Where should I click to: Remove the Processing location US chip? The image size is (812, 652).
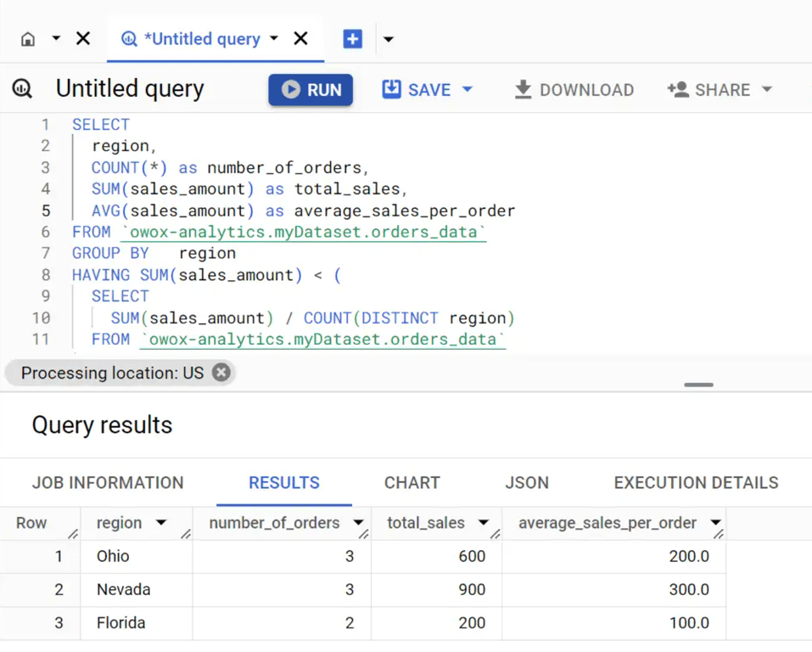click(x=221, y=372)
